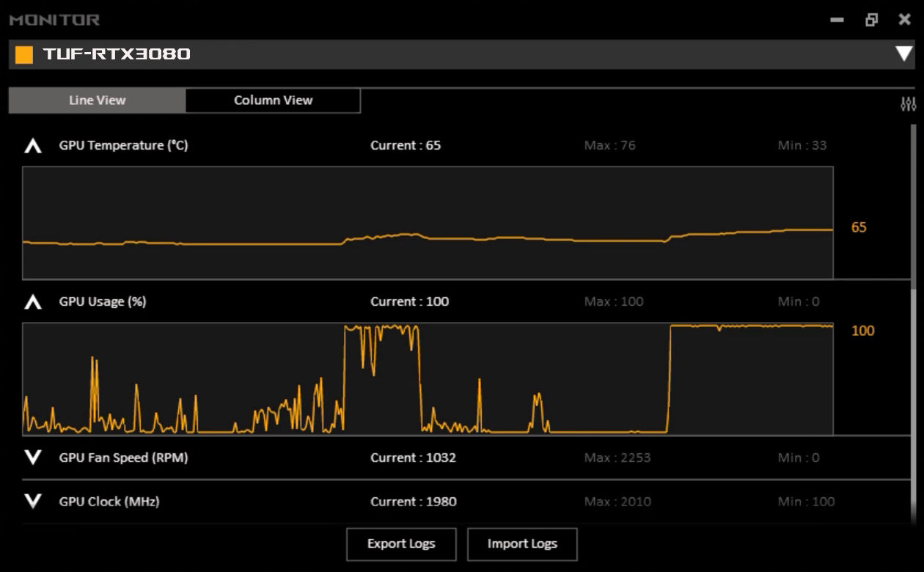Screen dimensions: 924x572
Task: Open the monitor filter settings icon
Action: pyautogui.click(x=908, y=104)
